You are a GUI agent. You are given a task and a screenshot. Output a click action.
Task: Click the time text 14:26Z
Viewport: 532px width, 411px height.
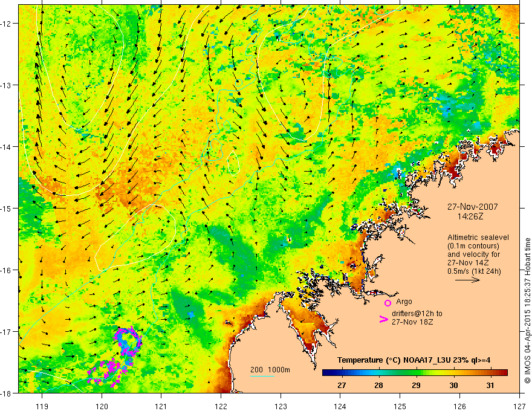470,216
